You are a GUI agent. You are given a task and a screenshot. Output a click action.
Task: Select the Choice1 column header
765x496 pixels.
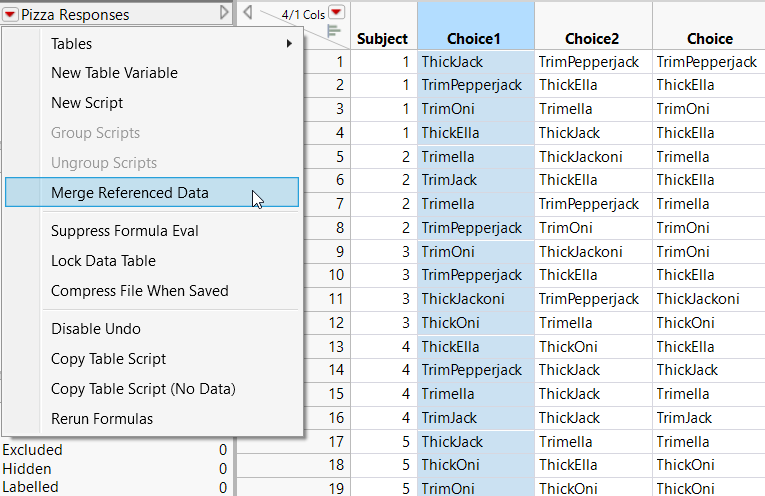[x=474, y=39]
